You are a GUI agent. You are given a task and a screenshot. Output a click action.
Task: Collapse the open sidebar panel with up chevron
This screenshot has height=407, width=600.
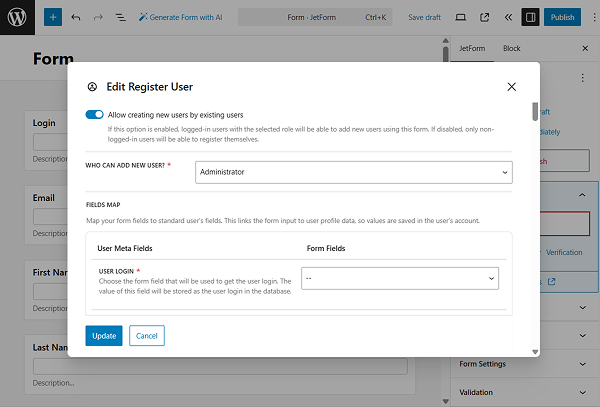(x=582, y=195)
